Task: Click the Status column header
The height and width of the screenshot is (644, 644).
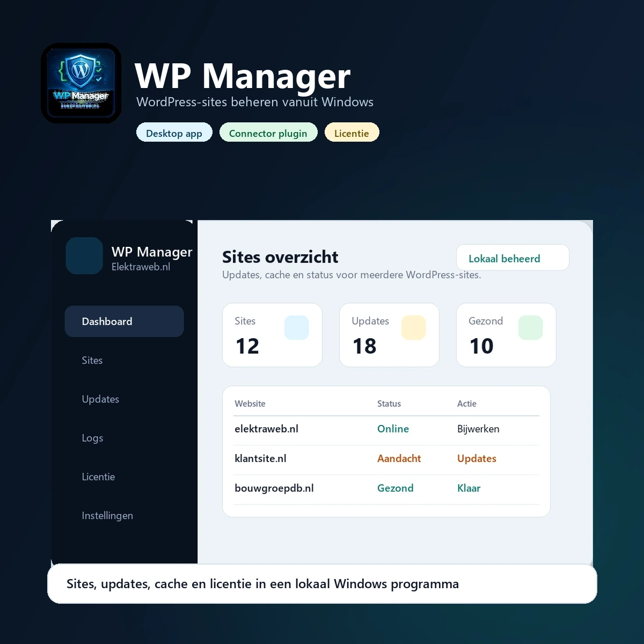Action: click(389, 404)
